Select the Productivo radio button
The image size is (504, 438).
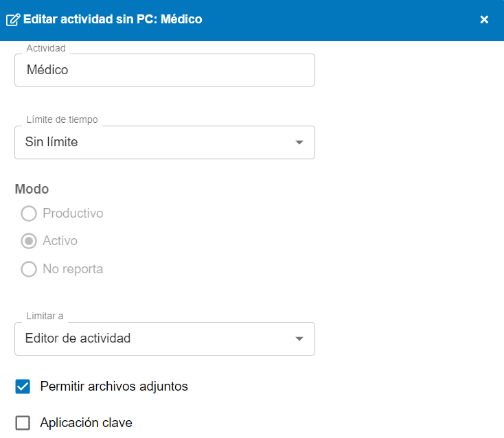point(29,214)
